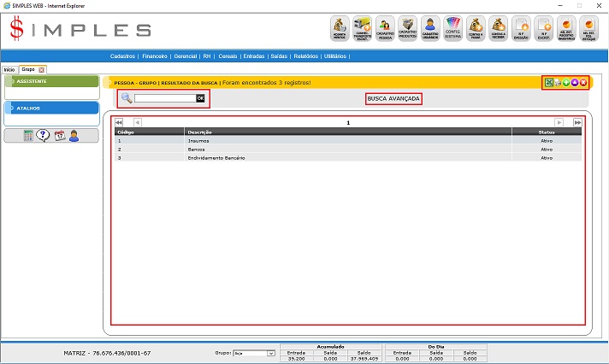This screenshot has height=364, width=609.
Task: Open the help question mark icon
Action: point(43,136)
